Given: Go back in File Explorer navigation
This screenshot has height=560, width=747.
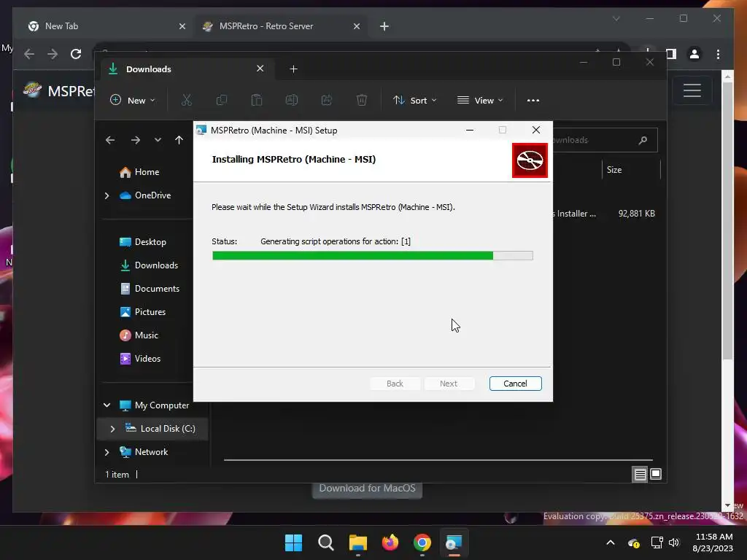Looking at the screenshot, I should point(111,140).
